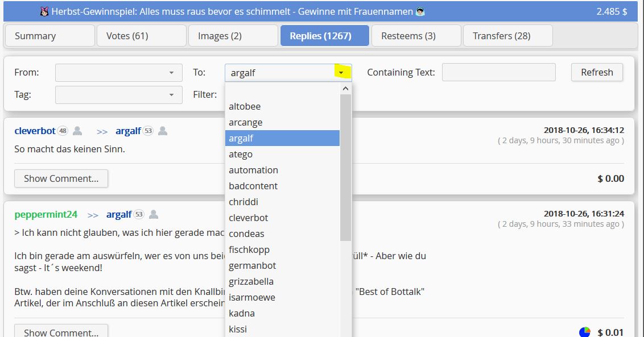The height and width of the screenshot is (337, 644).
Task: Click the rabbit emoji in post title
Action: (x=44, y=12)
